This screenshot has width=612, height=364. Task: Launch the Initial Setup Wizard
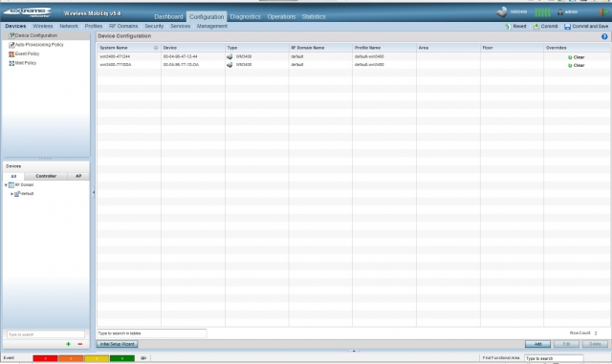pyautogui.click(x=117, y=344)
